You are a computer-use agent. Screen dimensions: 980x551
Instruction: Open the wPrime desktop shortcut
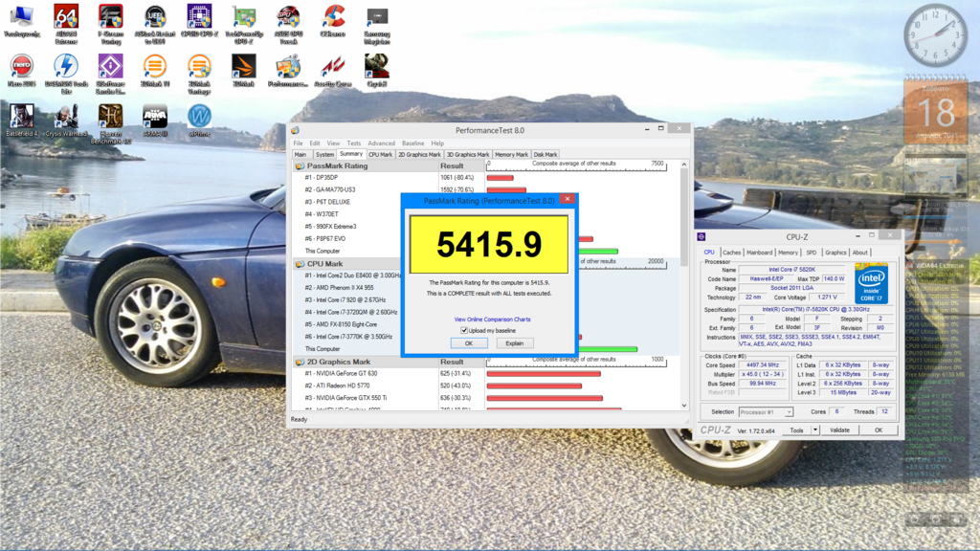point(199,120)
